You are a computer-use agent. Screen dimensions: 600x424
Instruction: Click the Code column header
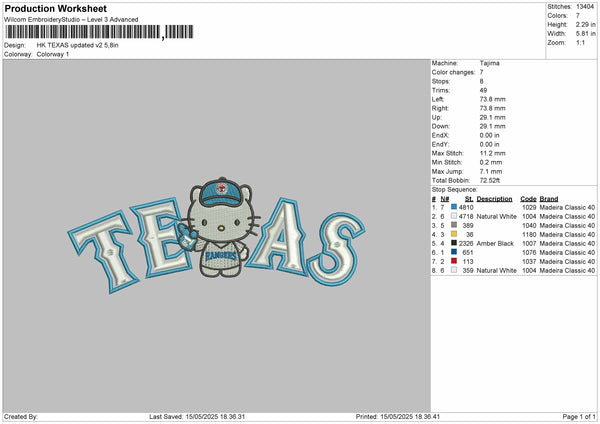[528, 197]
